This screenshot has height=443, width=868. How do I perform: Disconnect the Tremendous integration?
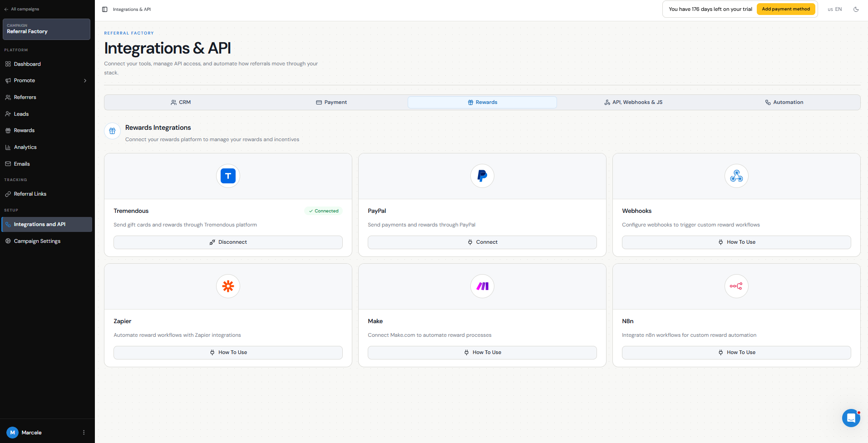228,242
